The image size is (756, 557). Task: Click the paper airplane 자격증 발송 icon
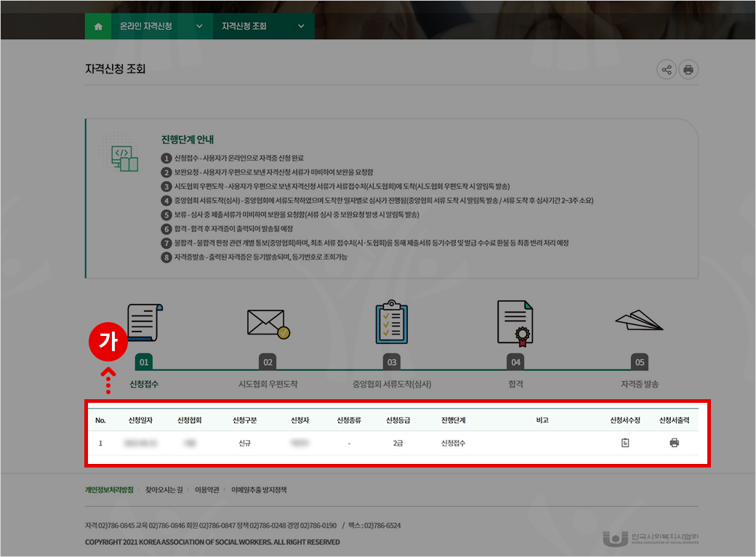click(x=639, y=321)
